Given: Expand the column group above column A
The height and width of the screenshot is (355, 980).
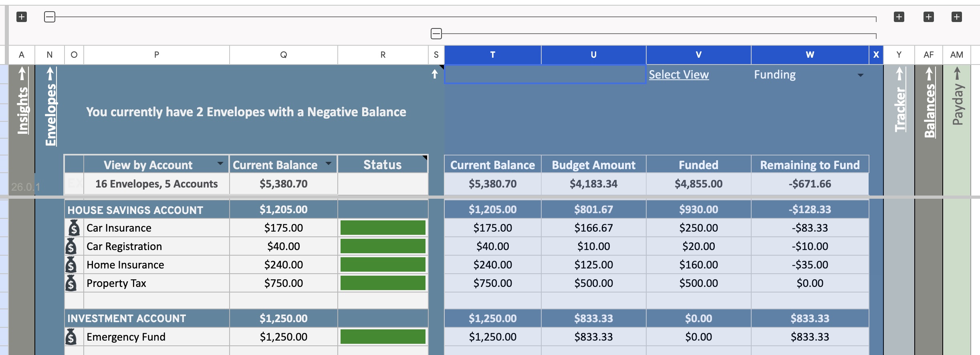Looking at the screenshot, I should [x=22, y=17].
